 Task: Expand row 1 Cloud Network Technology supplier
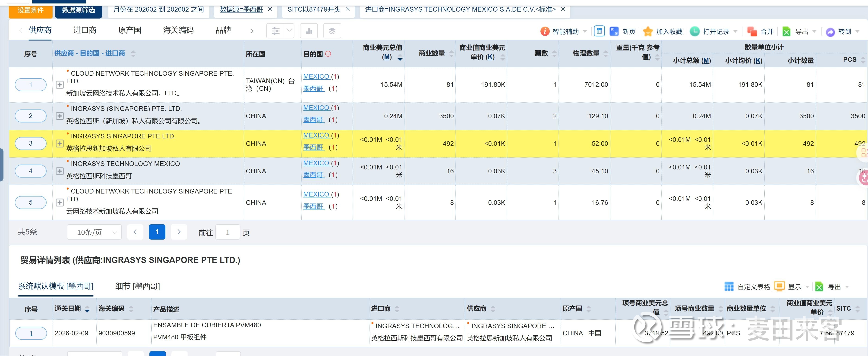(60, 84)
